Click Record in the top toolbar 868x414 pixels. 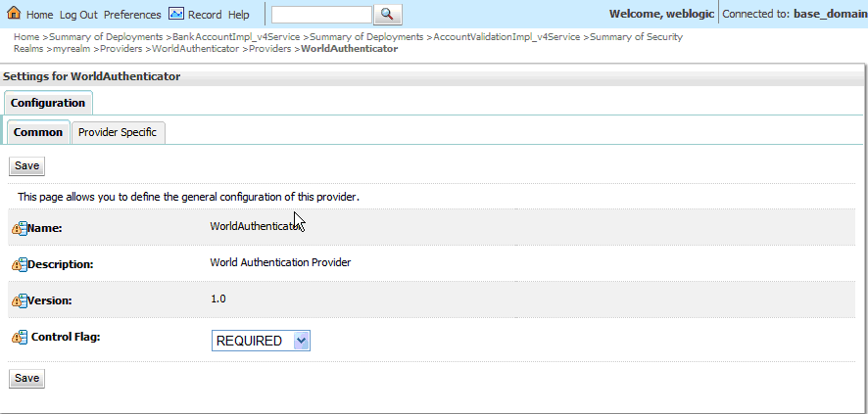pyautogui.click(x=205, y=15)
